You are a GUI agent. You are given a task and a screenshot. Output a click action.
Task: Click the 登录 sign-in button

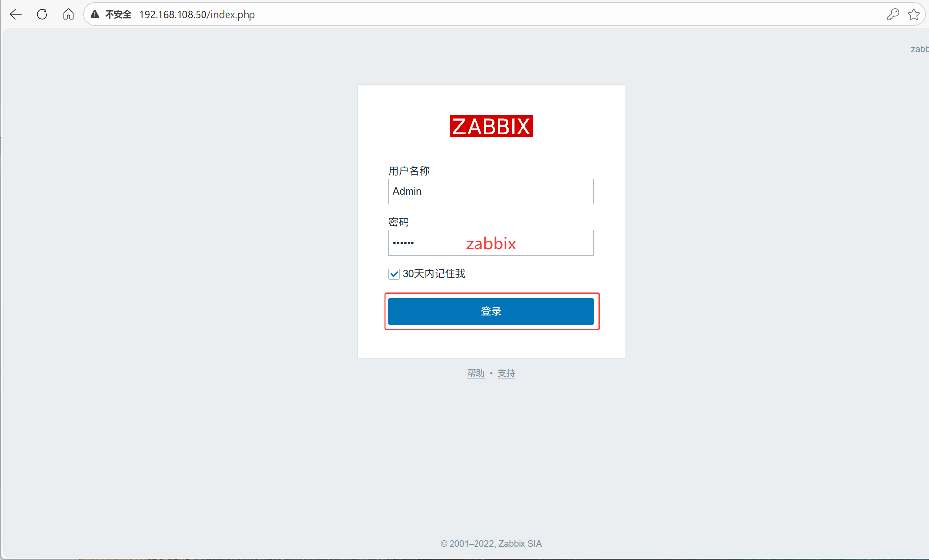[491, 312]
